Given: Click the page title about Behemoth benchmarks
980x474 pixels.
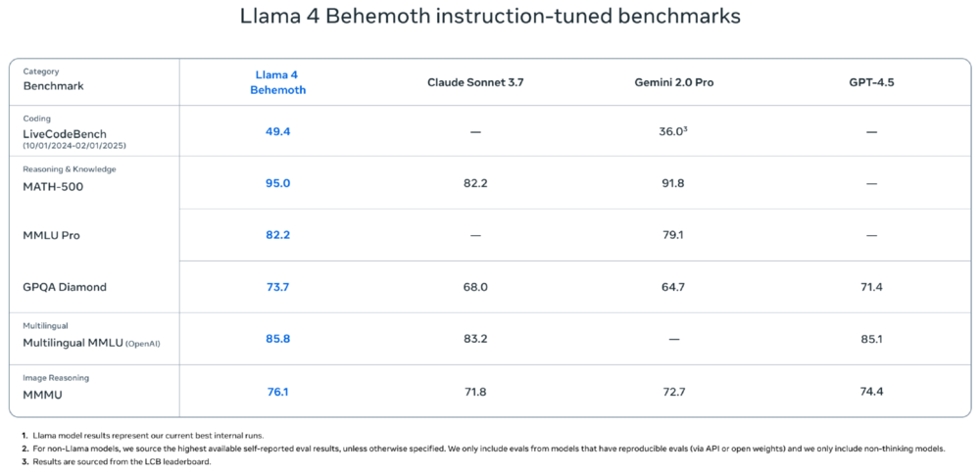Looking at the screenshot, I should 490,17.
